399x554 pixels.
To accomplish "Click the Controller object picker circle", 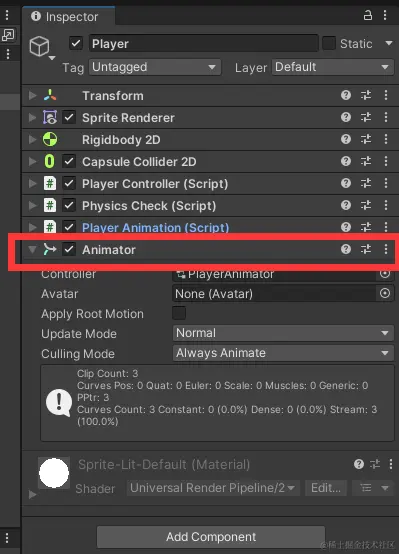I will pos(385,273).
